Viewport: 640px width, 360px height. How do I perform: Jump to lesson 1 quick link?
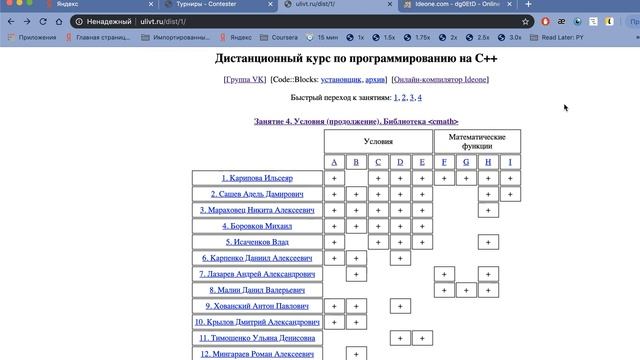[x=396, y=97]
